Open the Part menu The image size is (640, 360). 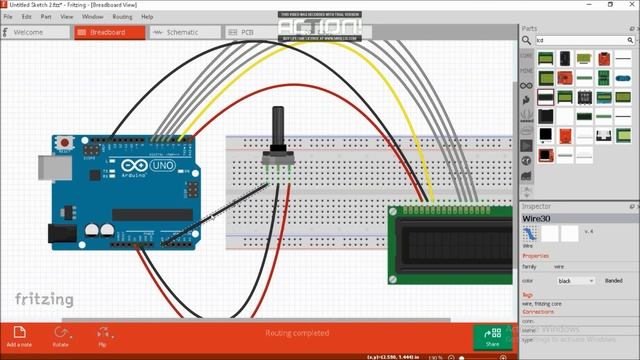(46, 17)
